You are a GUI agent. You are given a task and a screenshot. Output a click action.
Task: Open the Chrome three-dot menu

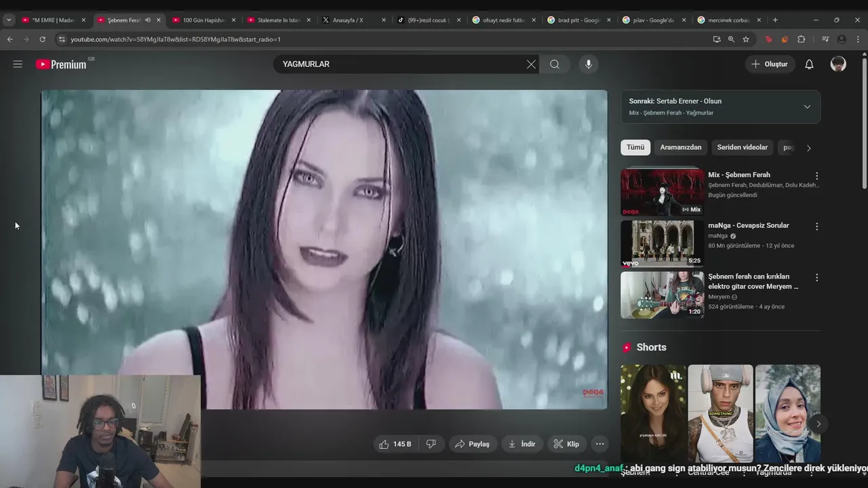coord(858,39)
